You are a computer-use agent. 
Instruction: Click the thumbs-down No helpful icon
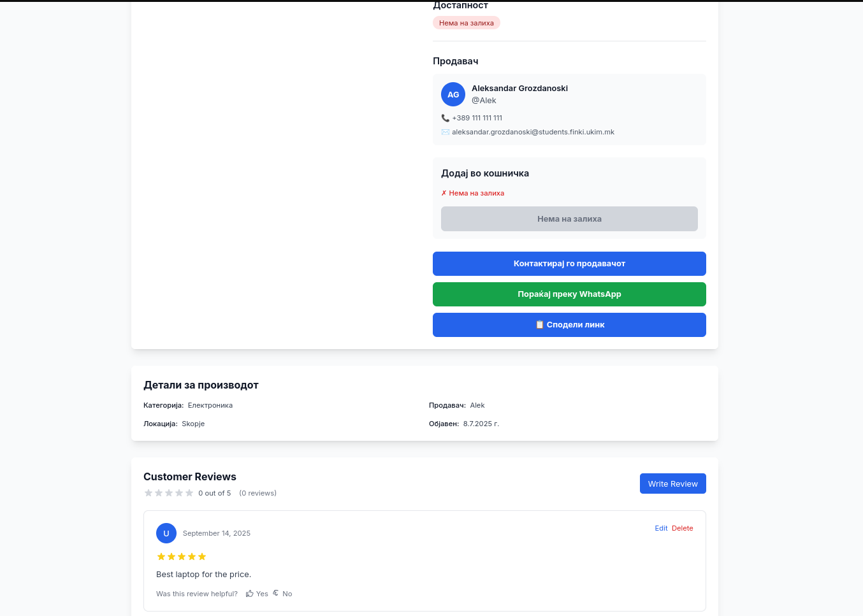click(276, 593)
